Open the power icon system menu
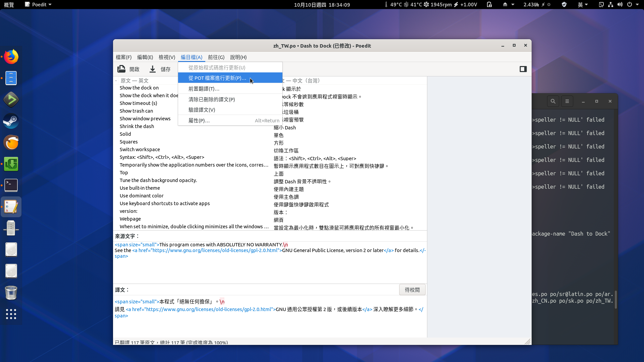Screen dimensions: 644x362 coord(630,5)
